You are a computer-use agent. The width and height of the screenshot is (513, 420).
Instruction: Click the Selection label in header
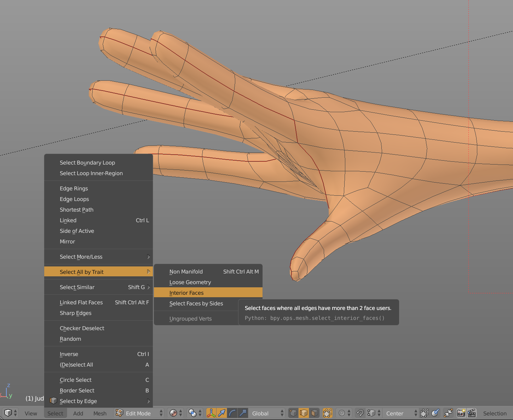pyautogui.click(x=495, y=413)
